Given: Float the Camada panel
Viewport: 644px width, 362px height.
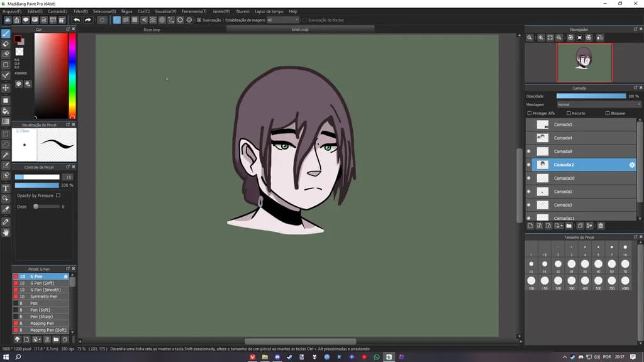Looking at the screenshot, I should 635,88.
